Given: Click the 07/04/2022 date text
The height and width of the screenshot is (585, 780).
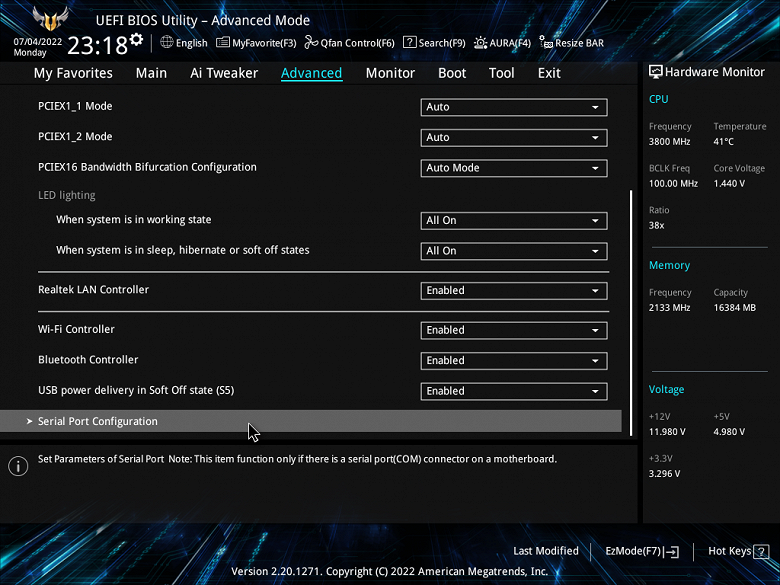Looking at the screenshot, I should coord(38,42).
